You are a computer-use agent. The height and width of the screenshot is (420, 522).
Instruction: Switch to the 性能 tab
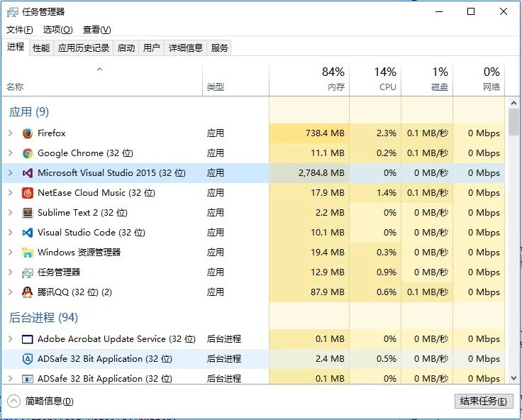41,48
